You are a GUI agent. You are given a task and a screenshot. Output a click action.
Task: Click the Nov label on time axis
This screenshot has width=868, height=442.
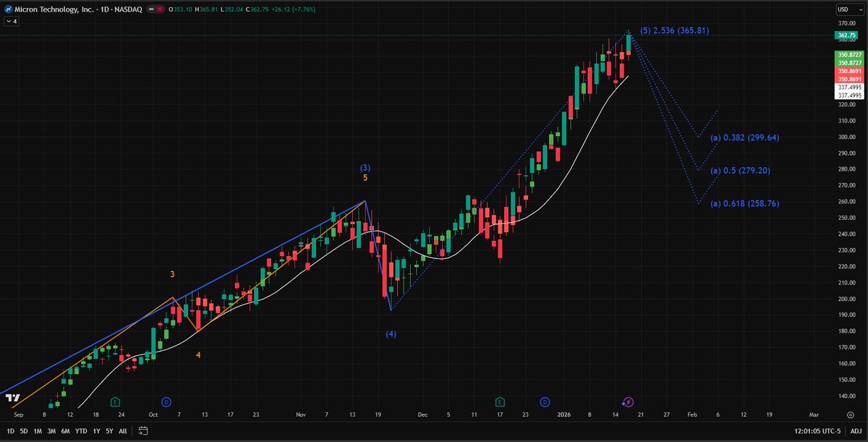[301, 415]
